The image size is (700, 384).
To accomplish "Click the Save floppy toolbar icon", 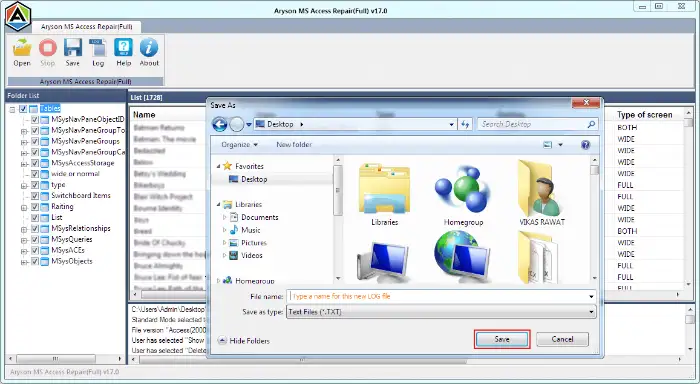I will [73, 52].
